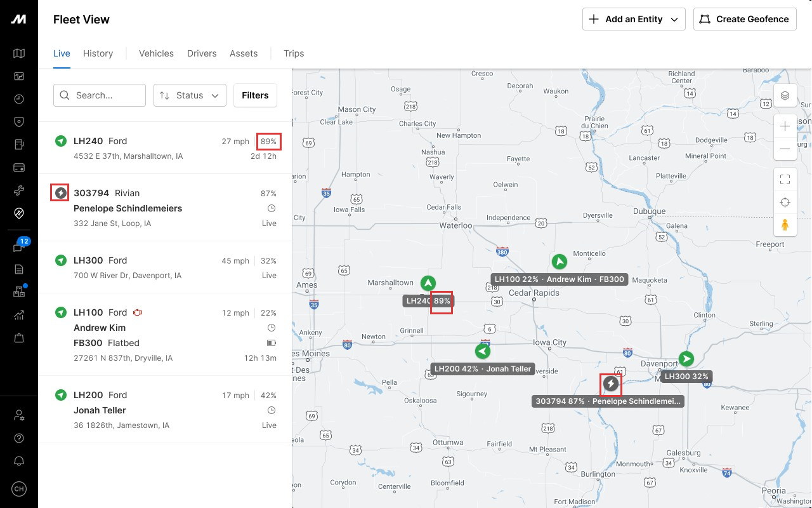This screenshot has width=812, height=508.
Task: Select the highlighted location tag sidebar icon
Action: pyautogui.click(x=19, y=213)
